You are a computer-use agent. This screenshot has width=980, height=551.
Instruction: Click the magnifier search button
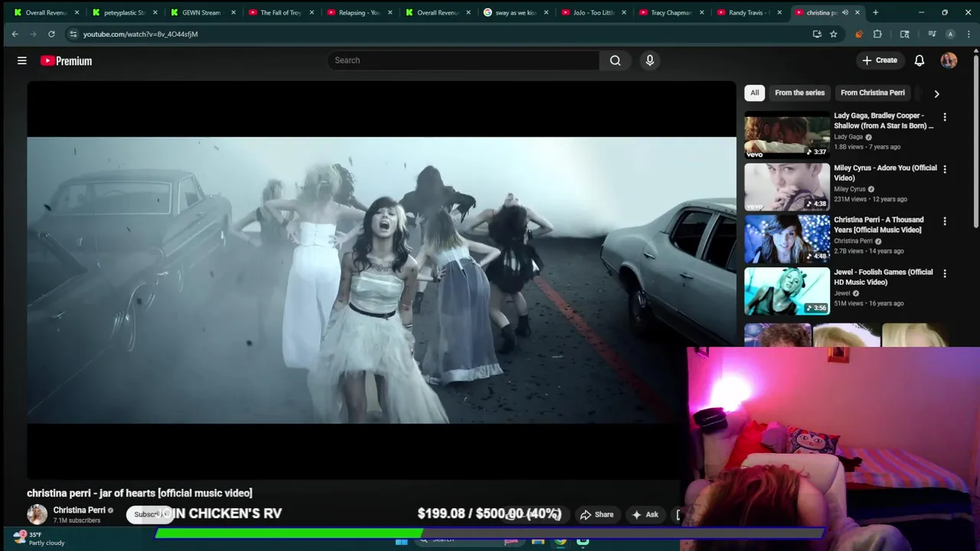[616, 60]
